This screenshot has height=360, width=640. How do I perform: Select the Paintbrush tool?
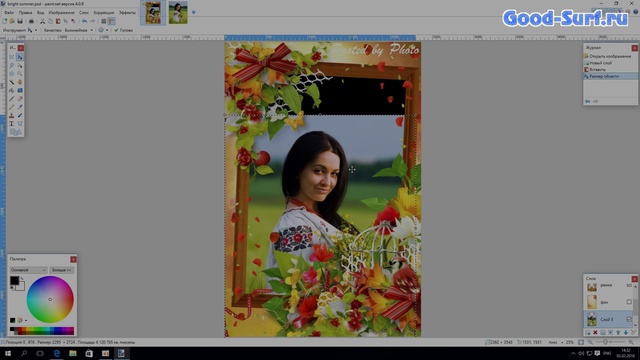click(11, 99)
